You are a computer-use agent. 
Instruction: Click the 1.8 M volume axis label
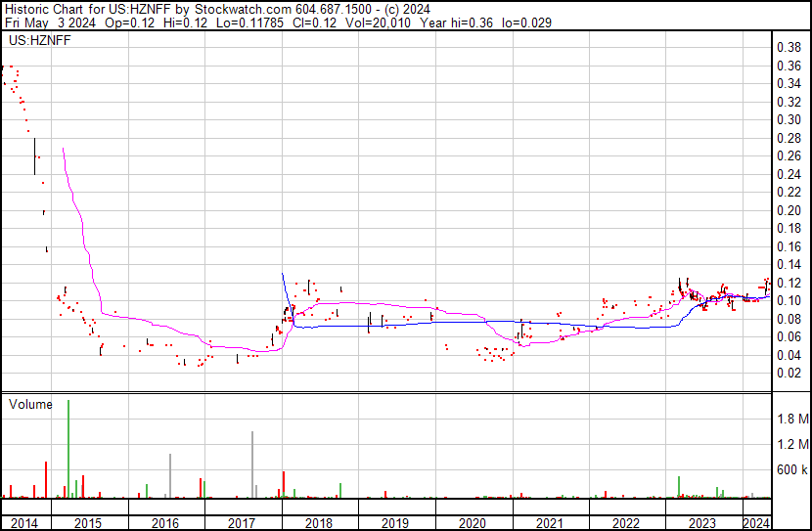pos(791,420)
